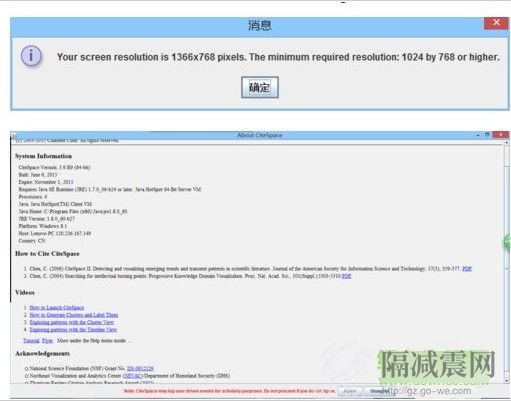Click the scroll-down arrow in About CiteSpace
511x402 pixels.
[506, 380]
